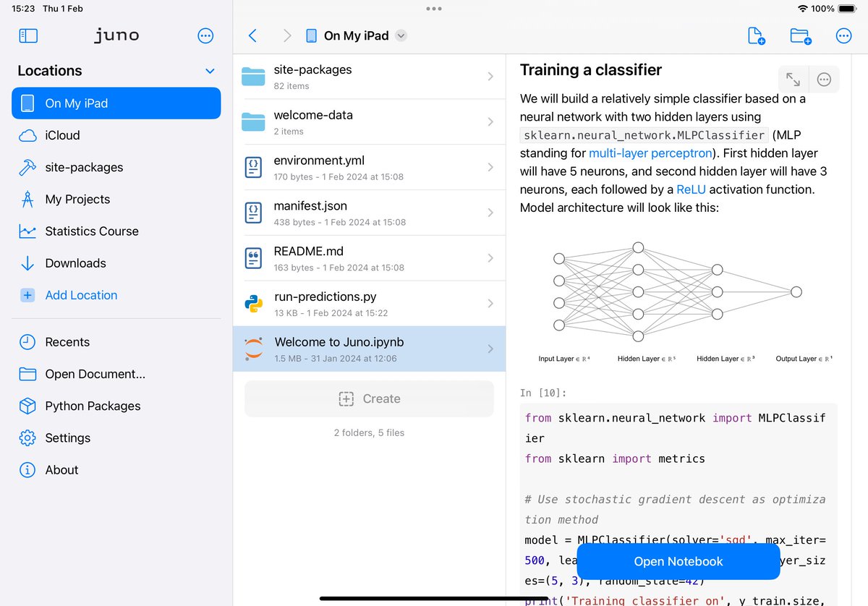This screenshot has width=868, height=606.
Task: Open the sidebar more options ellipsis
Action: 205,35
